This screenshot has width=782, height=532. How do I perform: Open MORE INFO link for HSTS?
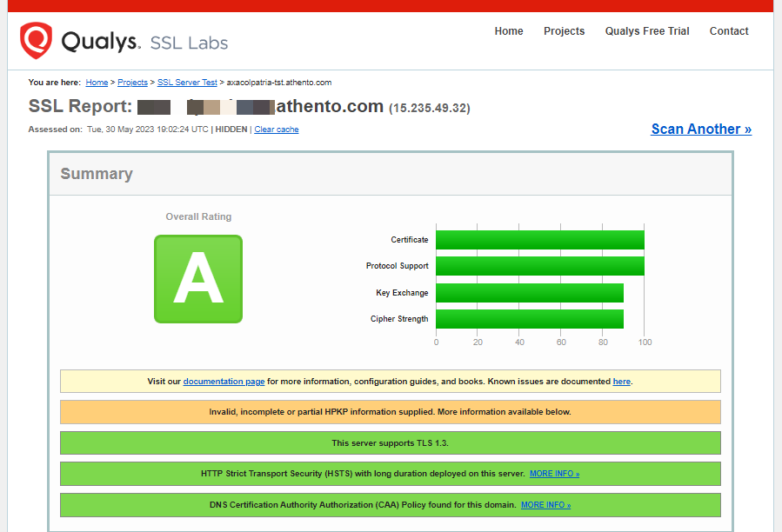click(554, 474)
